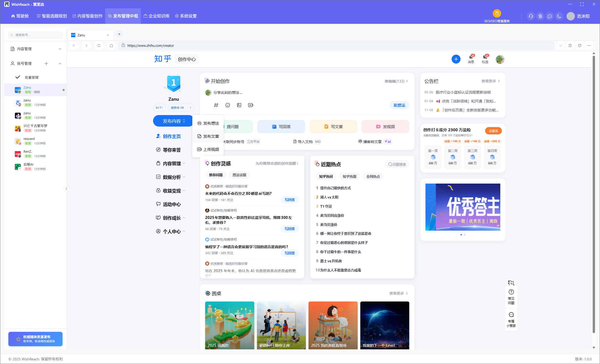Refresh the embedded browser page
This screenshot has height=364, width=600.
[99, 45]
